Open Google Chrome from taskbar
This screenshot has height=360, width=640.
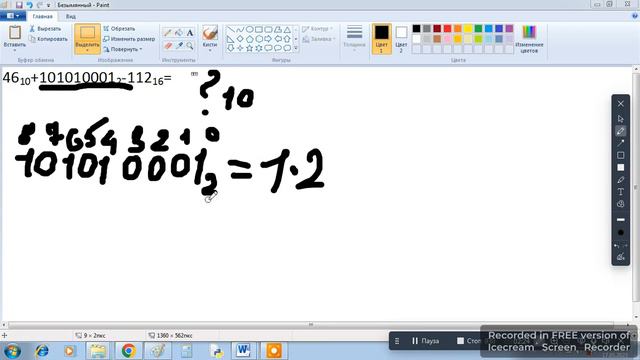tap(129, 351)
